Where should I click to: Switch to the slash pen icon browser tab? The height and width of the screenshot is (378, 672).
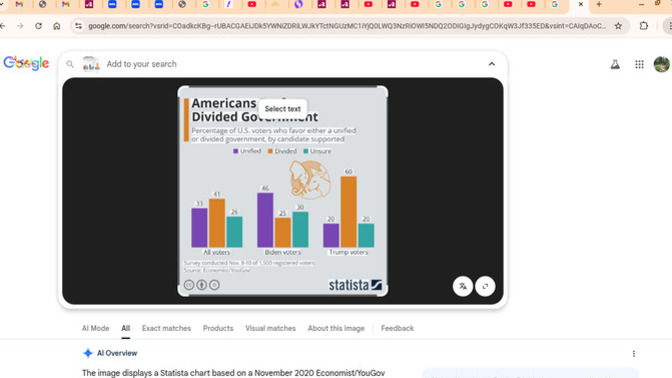[228, 4]
